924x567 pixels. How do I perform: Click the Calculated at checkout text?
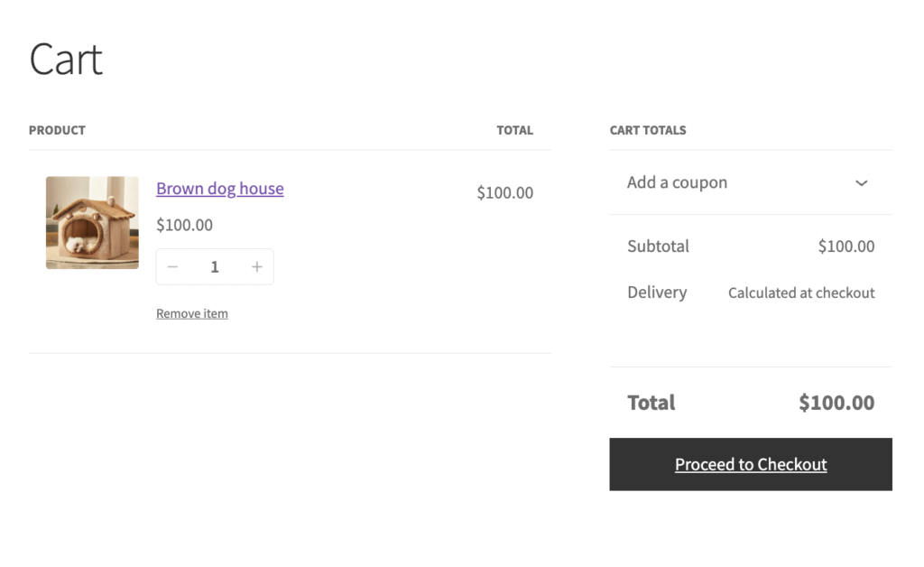[800, 293]
